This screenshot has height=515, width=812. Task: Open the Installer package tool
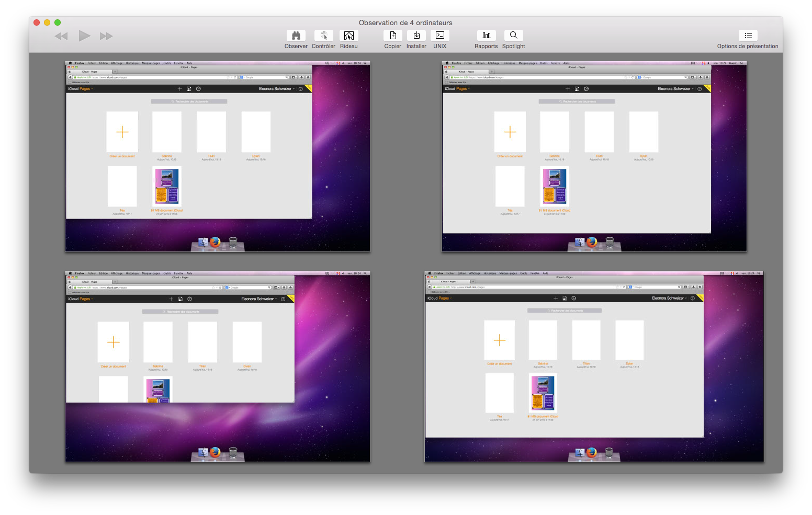coord(416,36)
